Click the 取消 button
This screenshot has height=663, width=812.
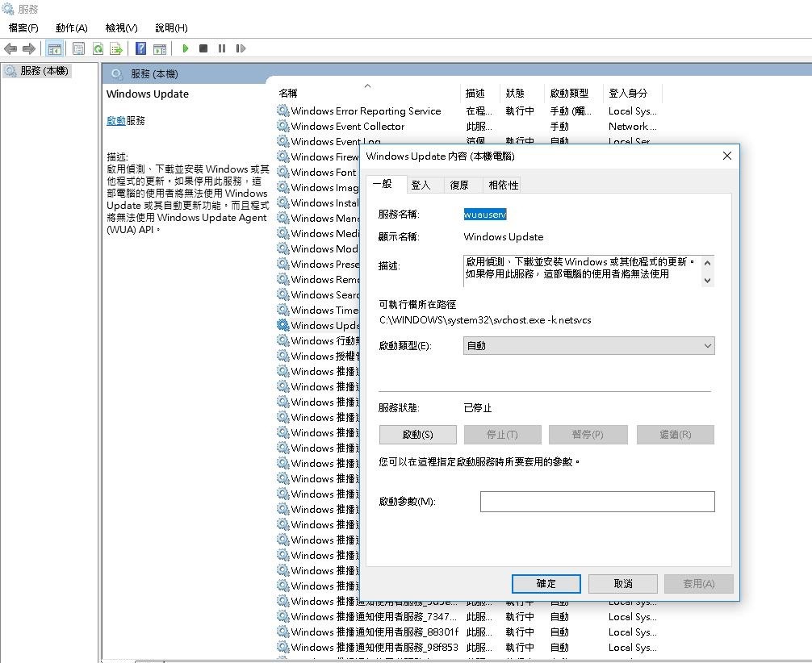(x=623, y=584)
